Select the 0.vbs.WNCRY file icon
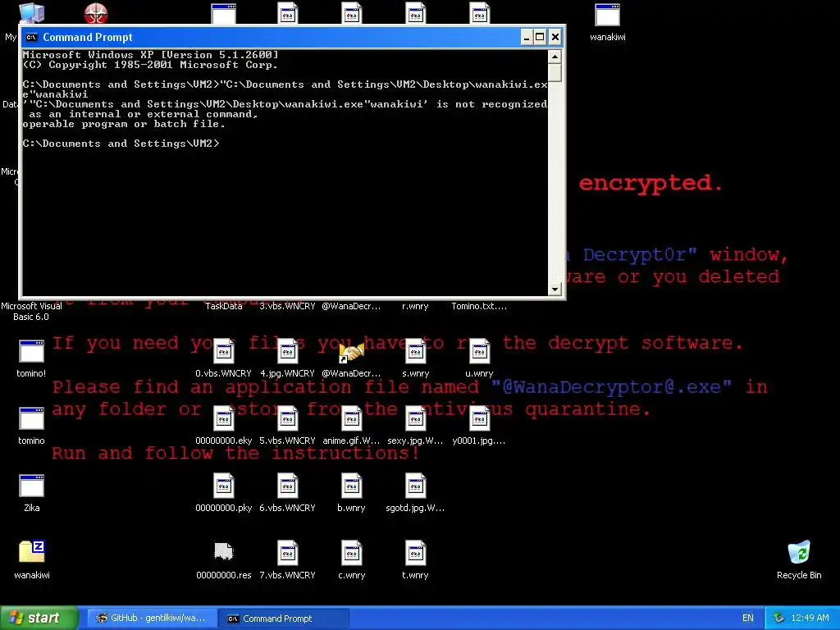 [223, 351]
